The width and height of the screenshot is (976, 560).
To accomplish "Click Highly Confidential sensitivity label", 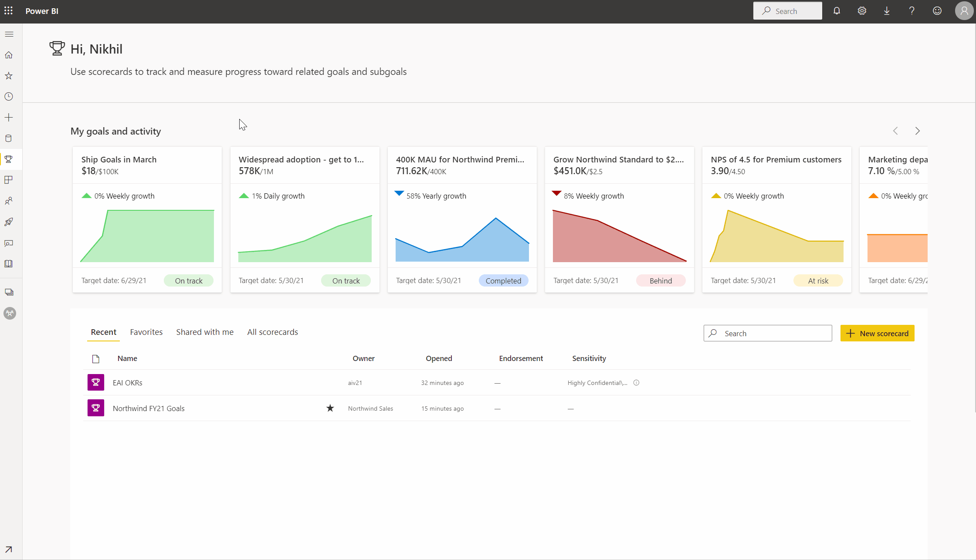I will (x=597, y=383).
